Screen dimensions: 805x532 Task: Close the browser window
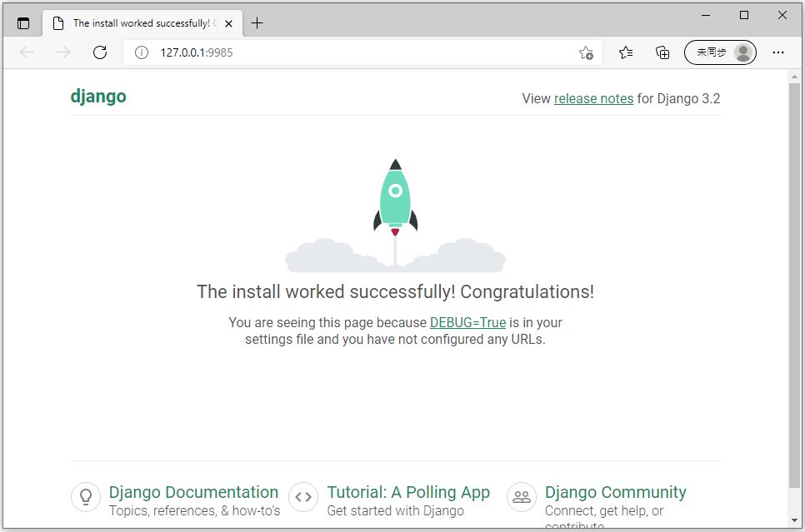pyautogui.click(x=782, y=15)
